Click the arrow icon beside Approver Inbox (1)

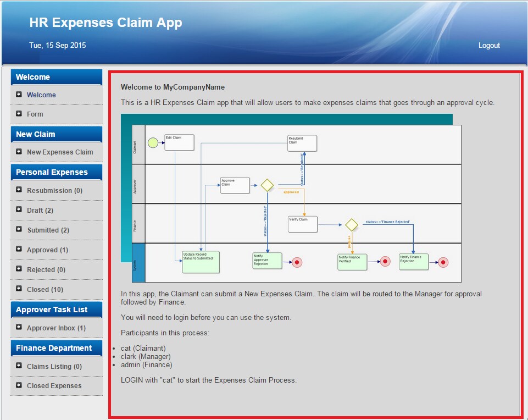pyautogui.click(x=19, y=327)
